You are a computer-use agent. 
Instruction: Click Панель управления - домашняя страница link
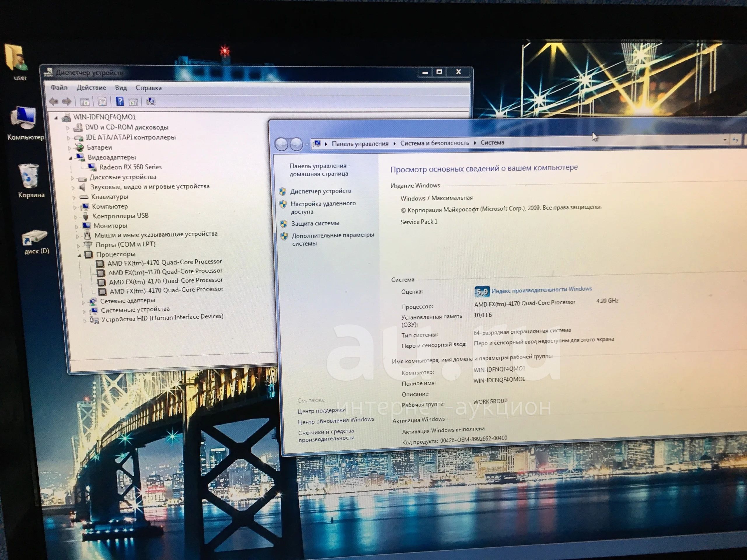(x=320, y=170)
